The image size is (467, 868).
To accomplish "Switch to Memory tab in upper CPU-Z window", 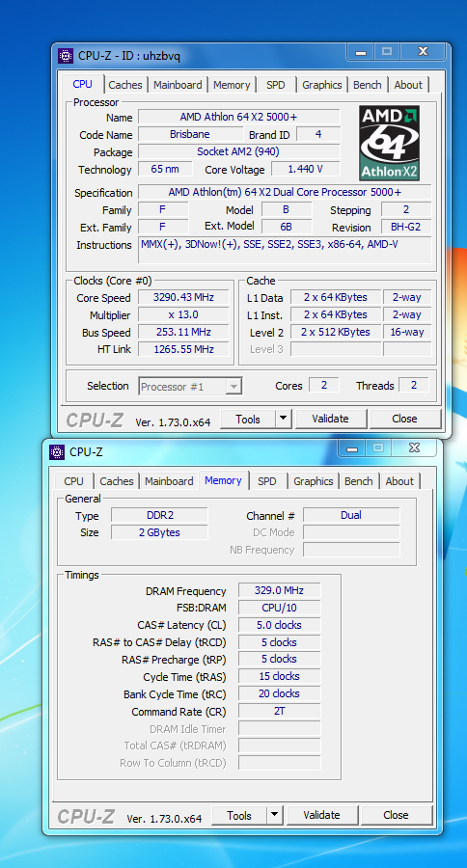I will pos(232,85).
